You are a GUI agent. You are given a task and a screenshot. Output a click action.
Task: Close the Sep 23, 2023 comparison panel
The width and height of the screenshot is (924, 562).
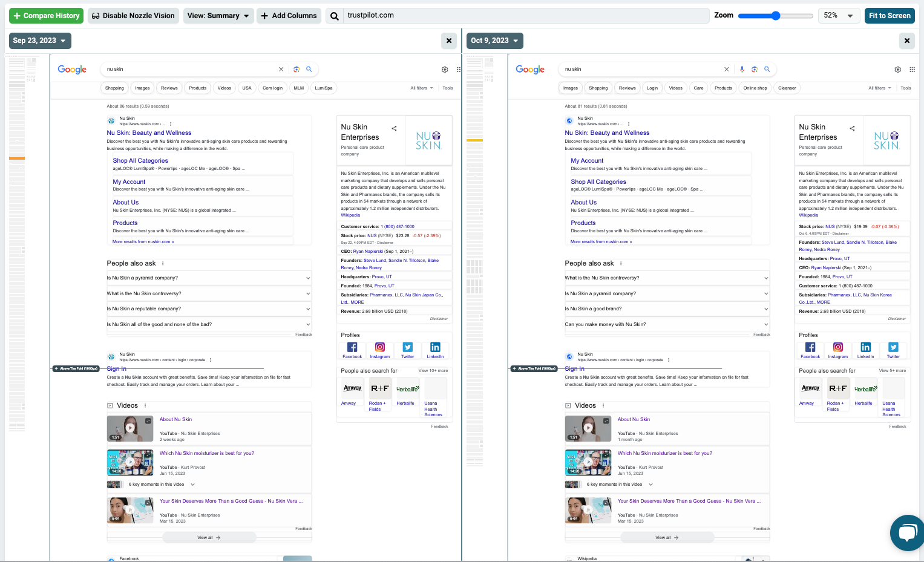coord(448,41)
